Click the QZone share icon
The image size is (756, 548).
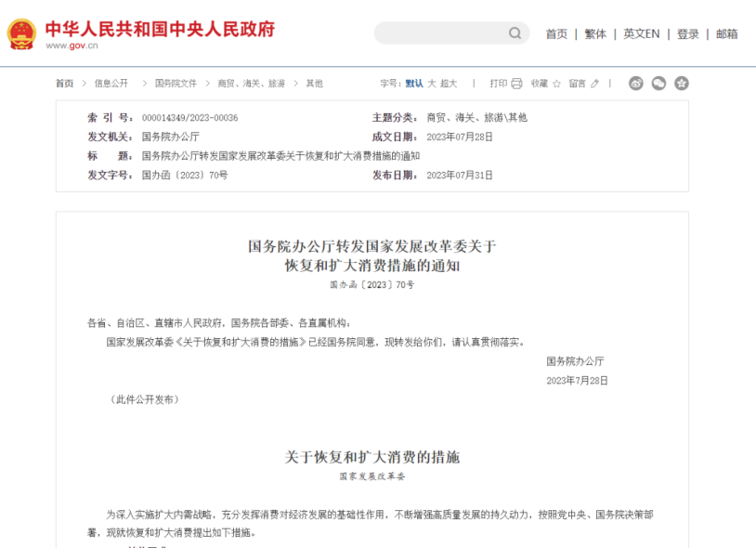[682, 83]
